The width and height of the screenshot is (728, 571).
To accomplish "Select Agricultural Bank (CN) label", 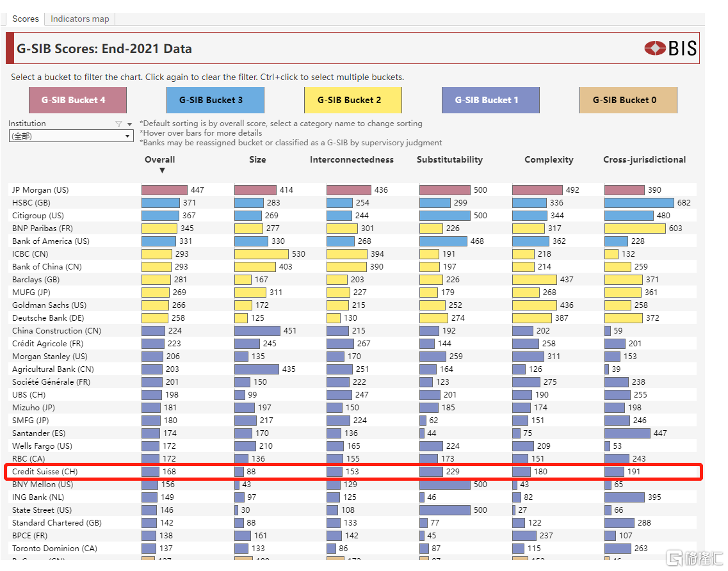I will click(x=53, y=369).
